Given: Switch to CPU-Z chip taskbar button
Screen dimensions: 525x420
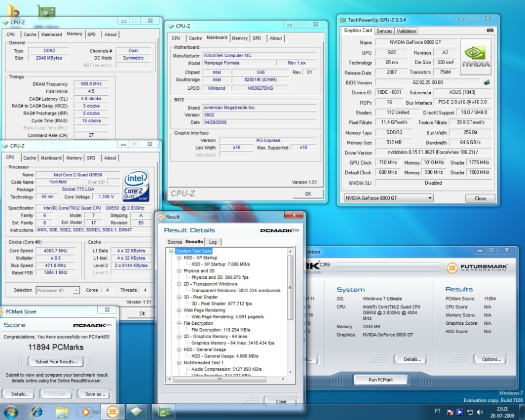Looking at the screenshot, I should 137,412.
